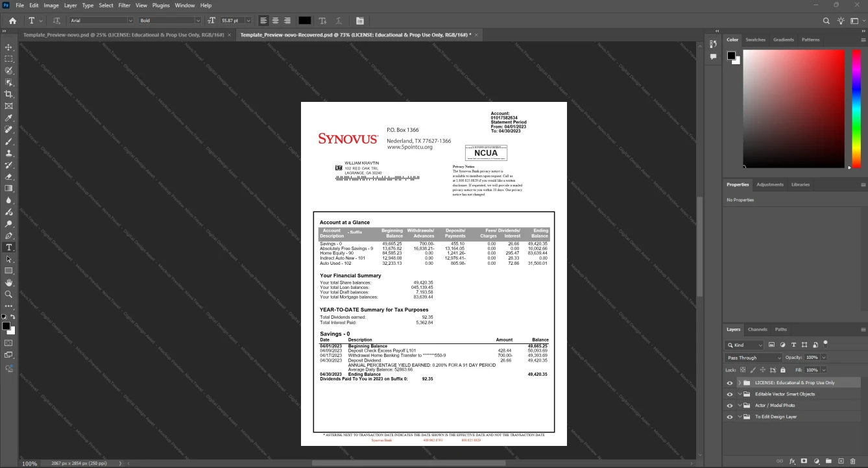868x468 pixels.
Task: Select the Clone Stamp tool
Action: (9, 153)
